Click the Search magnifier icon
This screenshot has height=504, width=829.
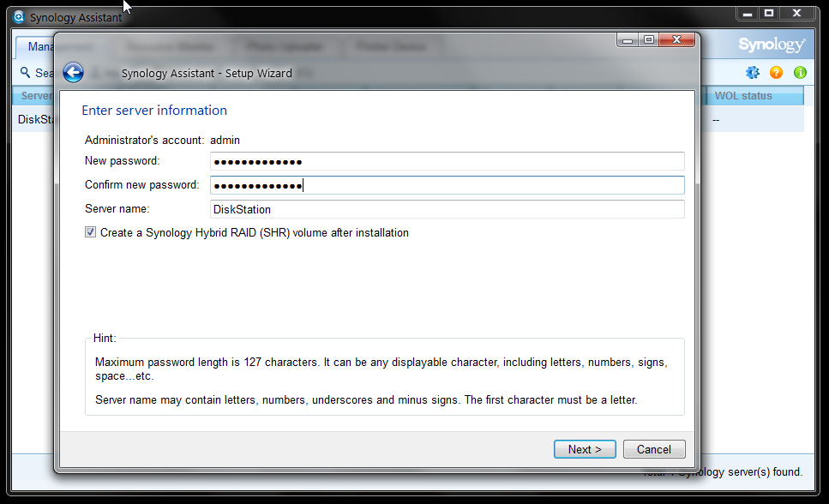pyautogui.click(x=25, y=72)
